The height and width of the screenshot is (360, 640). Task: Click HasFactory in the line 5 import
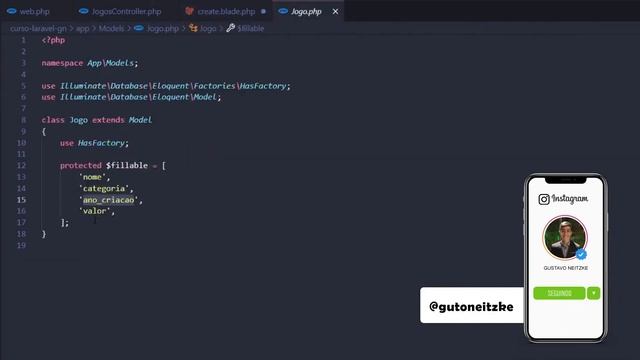coord(263,86)
